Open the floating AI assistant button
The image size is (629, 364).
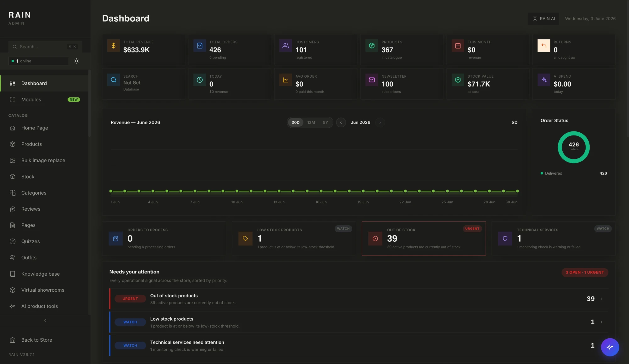(x=610, y=347)
